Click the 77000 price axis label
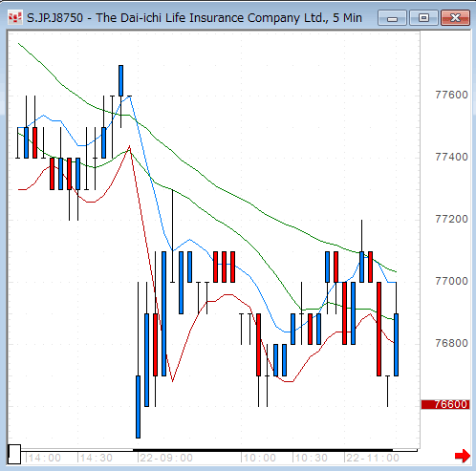Viewport: 476px width, 471px height. [451, 281]
